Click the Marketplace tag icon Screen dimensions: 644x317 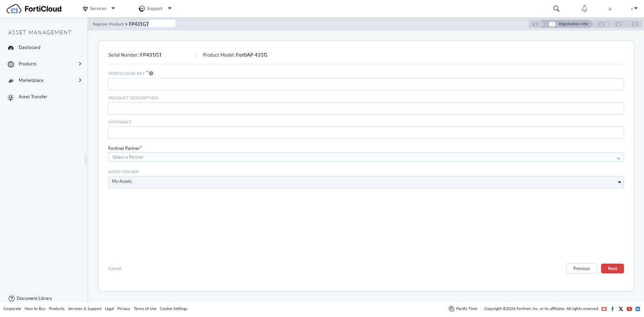pyautogui.click(x=11, y=81)
